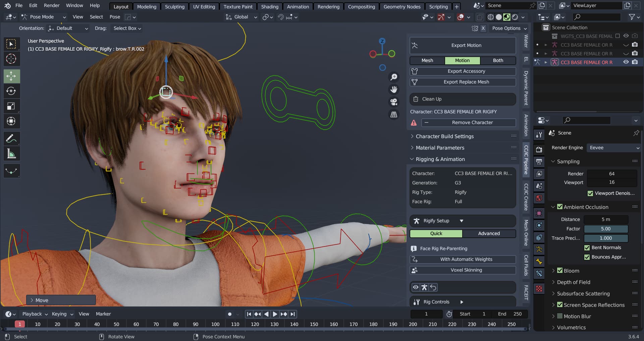
Task: Enable Motion Blur checkbox
Action: tap(560, 316)
